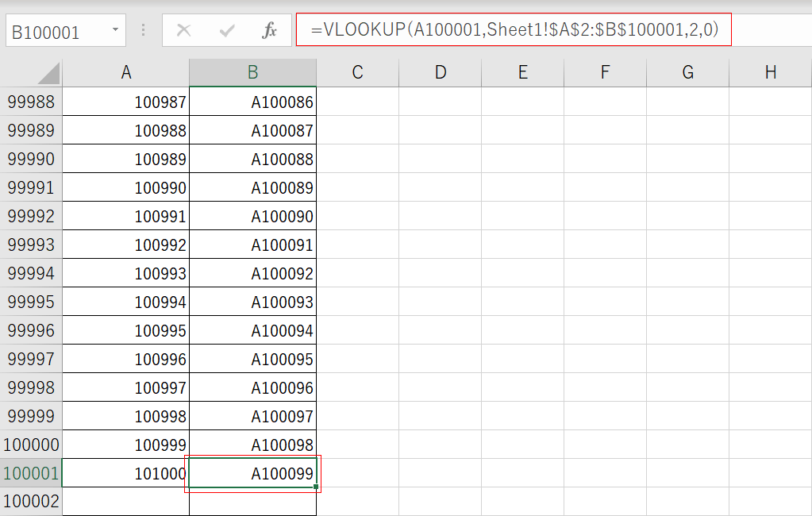Click cell containing A100090
Viewport: 812px width, 516px height.
point(252,215)
